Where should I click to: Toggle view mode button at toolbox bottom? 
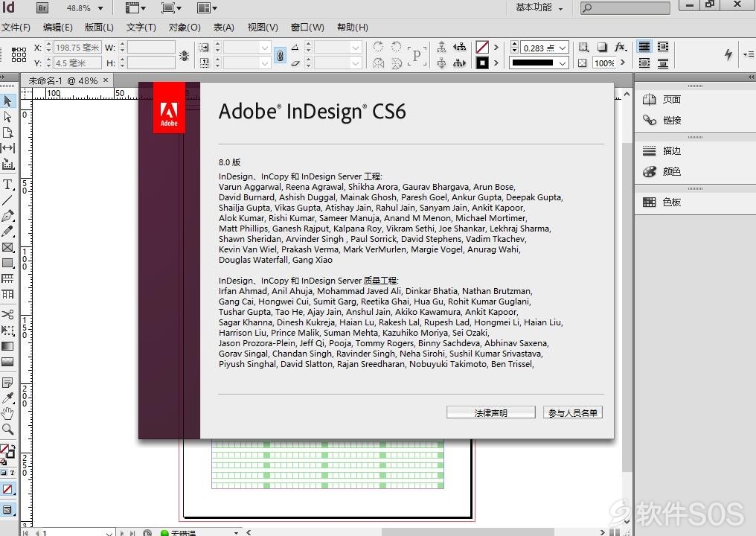click(7, 509)
